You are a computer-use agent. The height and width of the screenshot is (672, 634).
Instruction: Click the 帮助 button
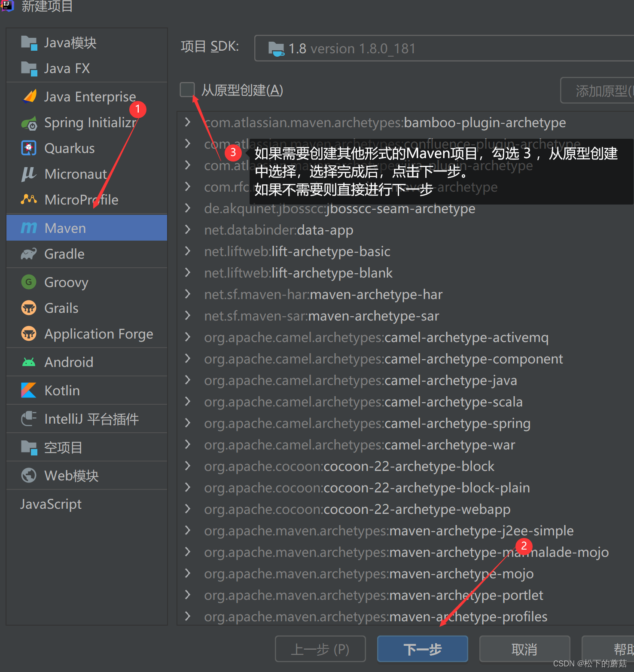click(x=608, y=649)
